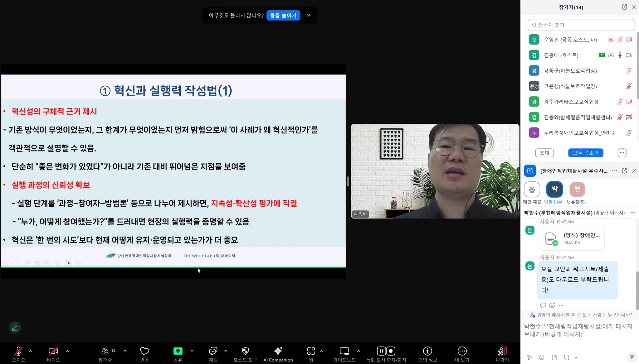This screenshot has height=364, width=639.
Task: Expand audio options arrow
Action: (31, 351)
